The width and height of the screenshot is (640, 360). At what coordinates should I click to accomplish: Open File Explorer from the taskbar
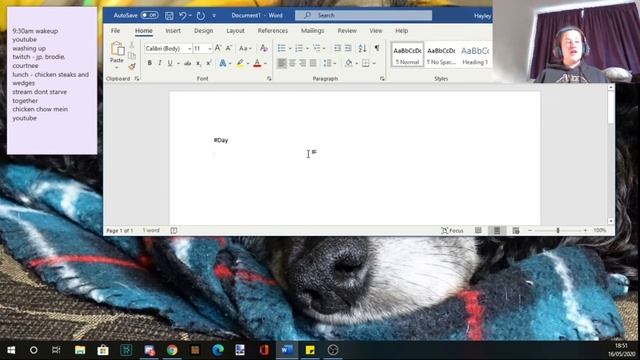pyautogui.click(x=80, y=350)
